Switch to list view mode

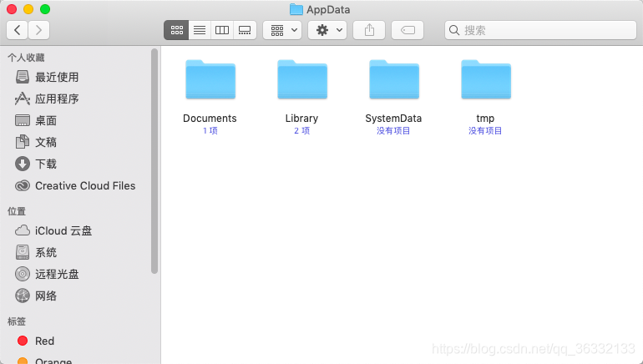(x=200, y=30)
